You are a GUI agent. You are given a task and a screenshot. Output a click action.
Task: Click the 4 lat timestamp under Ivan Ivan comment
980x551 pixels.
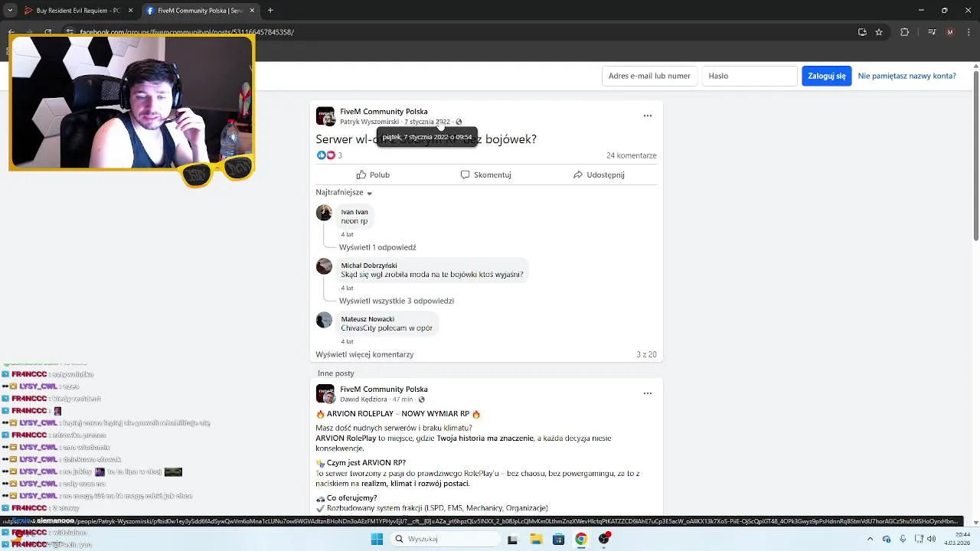[x=347, y=234]
